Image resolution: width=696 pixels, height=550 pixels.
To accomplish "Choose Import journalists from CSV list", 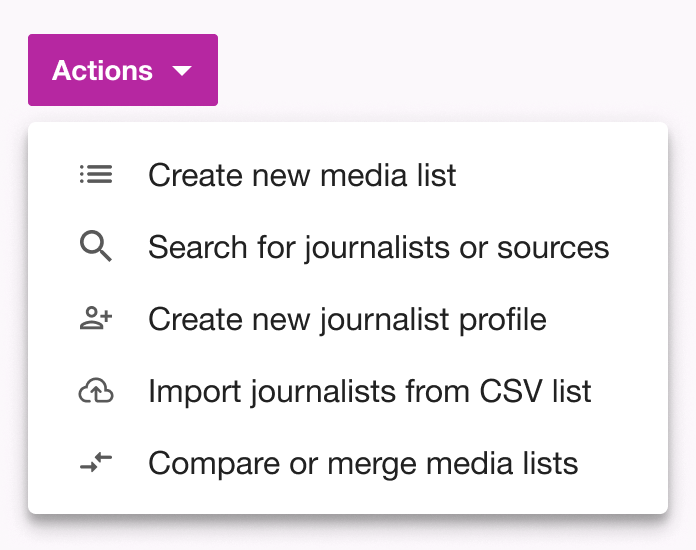I will 348,391.
